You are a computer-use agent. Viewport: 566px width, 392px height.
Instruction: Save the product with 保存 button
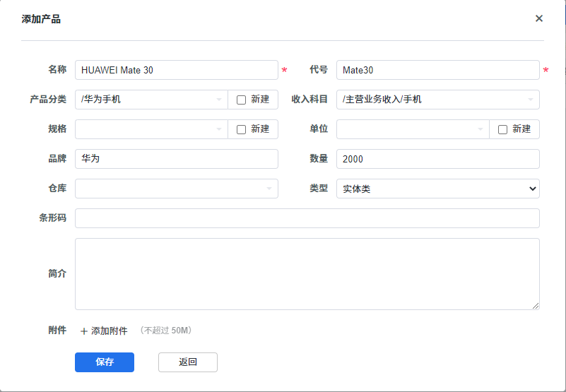pyautogui.click(x=105, y=362)
